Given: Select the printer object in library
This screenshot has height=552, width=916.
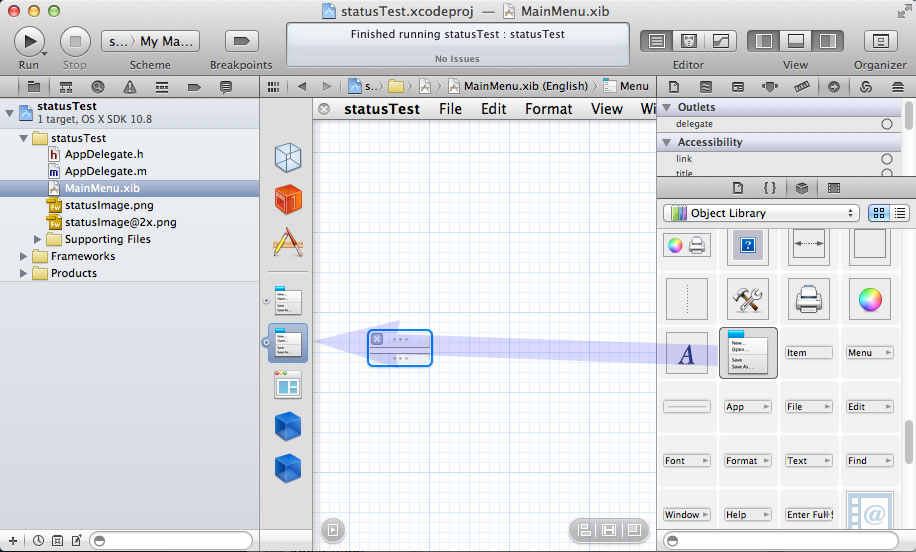Looking at the screenshot, I should (x=809, y=300).
